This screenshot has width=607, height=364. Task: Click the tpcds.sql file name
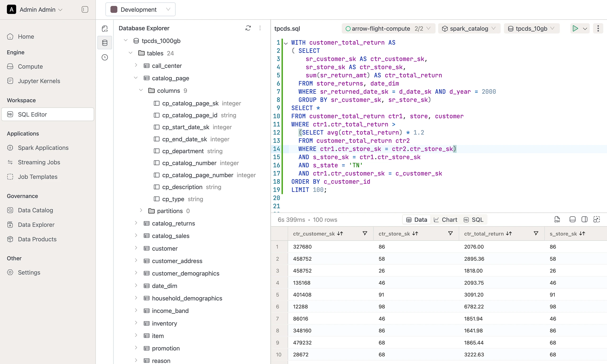pyautogui.click(x=287, y=29)
